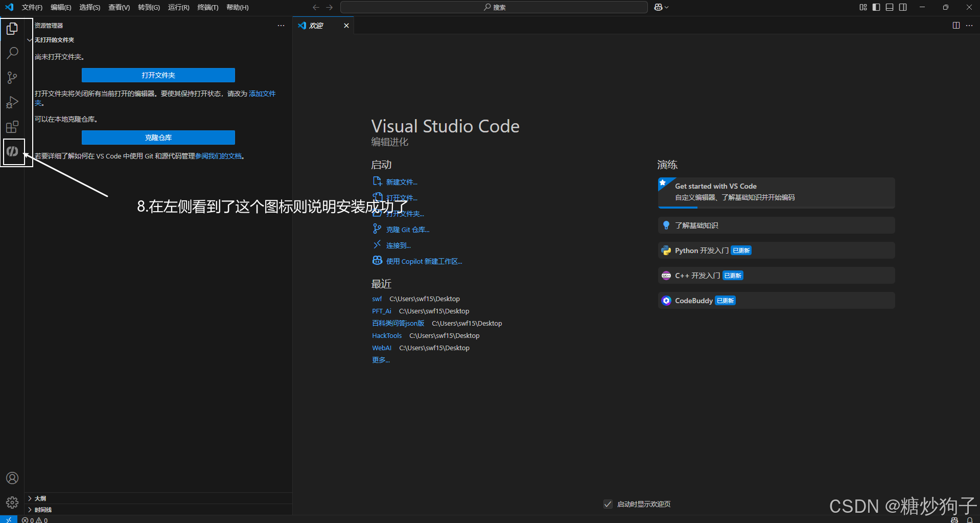This screenshot has width=980, height=523.
Task: Go forward with the navigation arrow
Action: tap(329, 7)
